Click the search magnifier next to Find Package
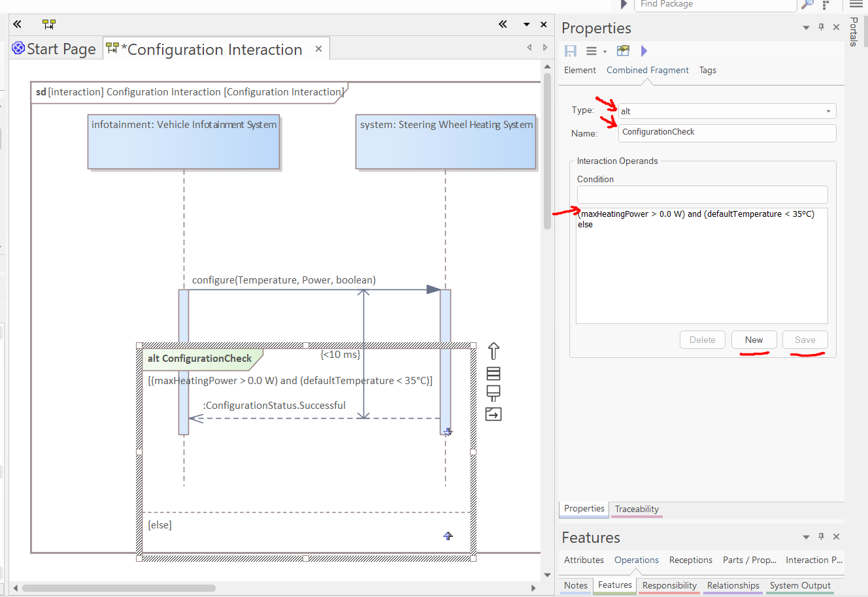The width and height of the screenshot is (868, 597). click(807, 5)
